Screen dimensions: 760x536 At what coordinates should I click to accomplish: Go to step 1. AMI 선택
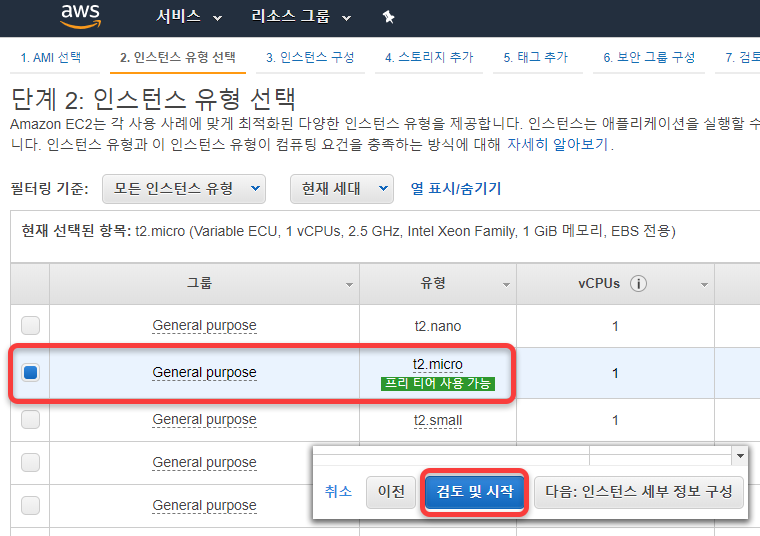coord(51,58)
